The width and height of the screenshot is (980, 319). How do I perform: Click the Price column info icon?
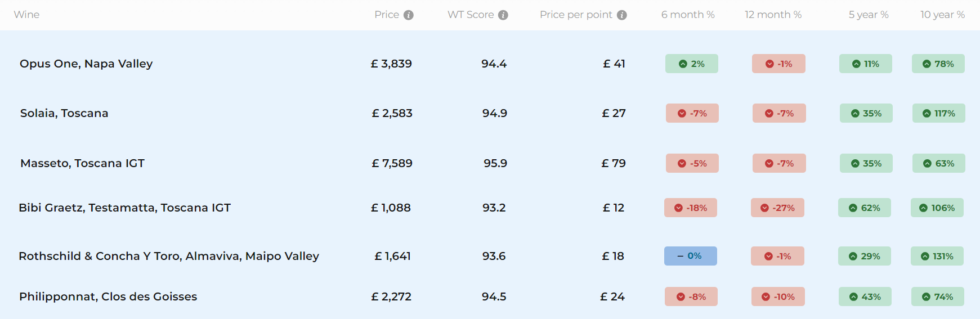click(409, 15)
